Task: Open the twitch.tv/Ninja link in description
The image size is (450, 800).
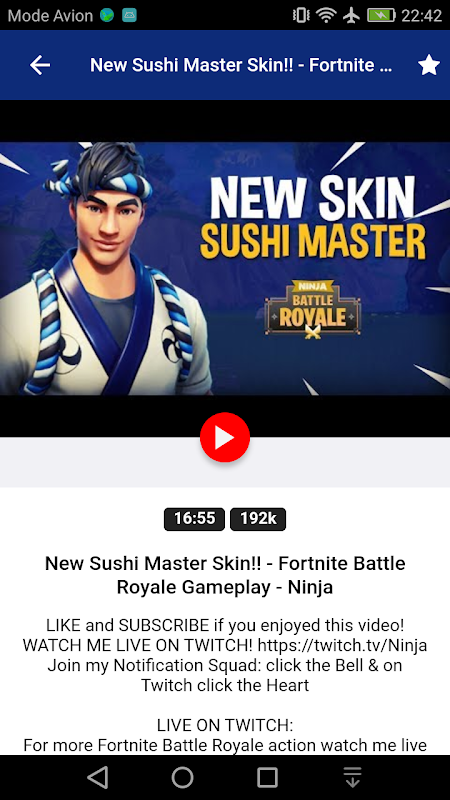Action: pos(342,645)
